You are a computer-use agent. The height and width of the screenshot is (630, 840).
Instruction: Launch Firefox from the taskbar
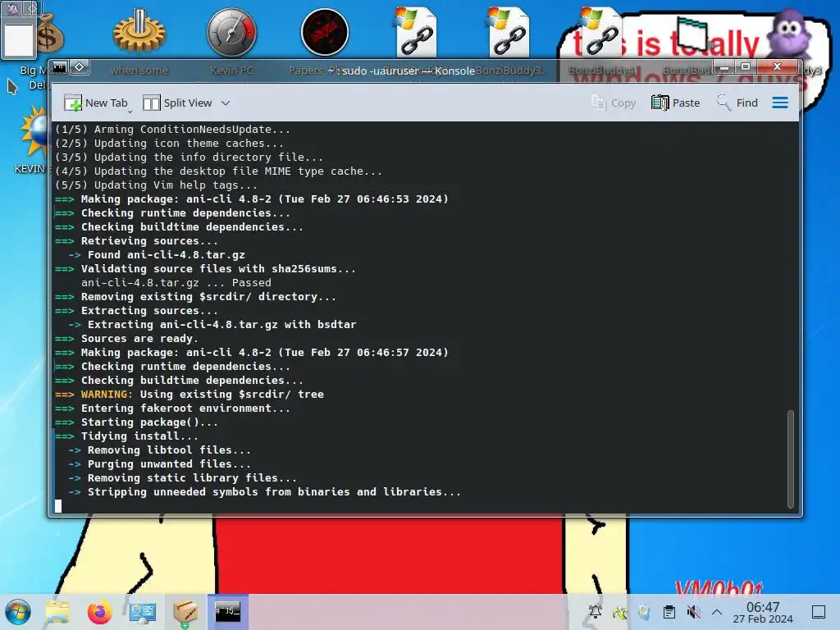99,612
